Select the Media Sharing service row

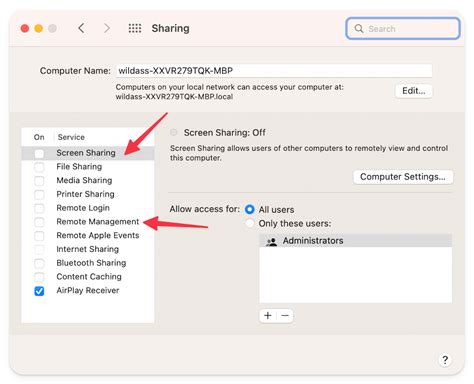pos(88,180)
